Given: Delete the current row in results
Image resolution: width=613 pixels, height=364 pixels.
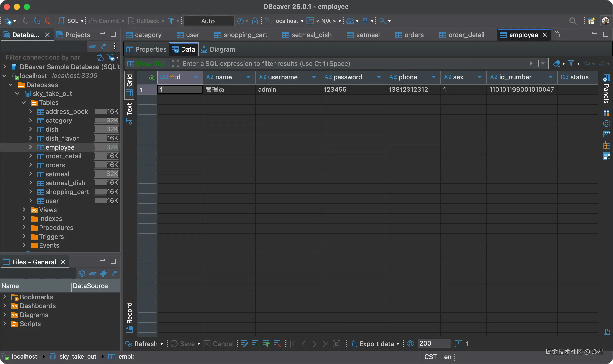Looking at the screenshot, I should click(x=277, y=344).
